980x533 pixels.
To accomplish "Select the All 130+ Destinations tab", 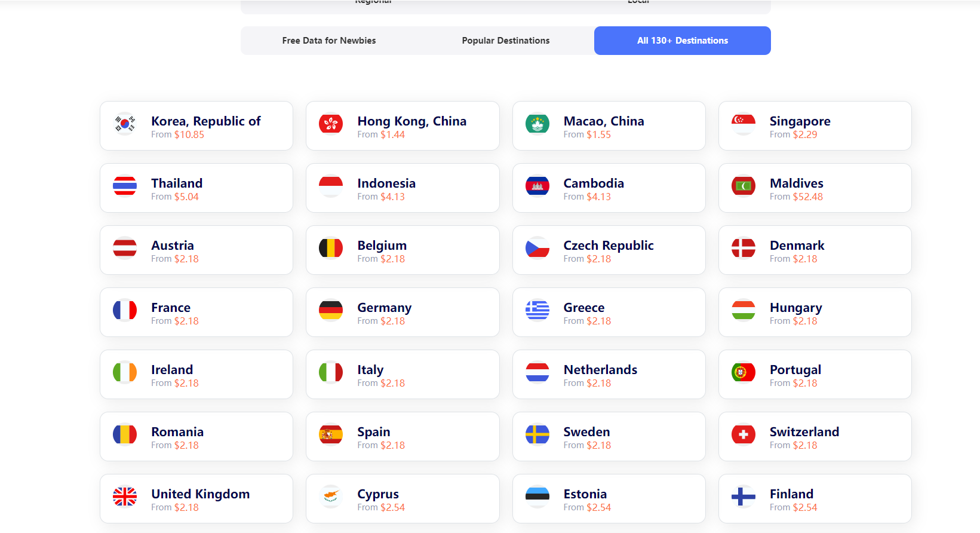I will [x=683, y=41].
